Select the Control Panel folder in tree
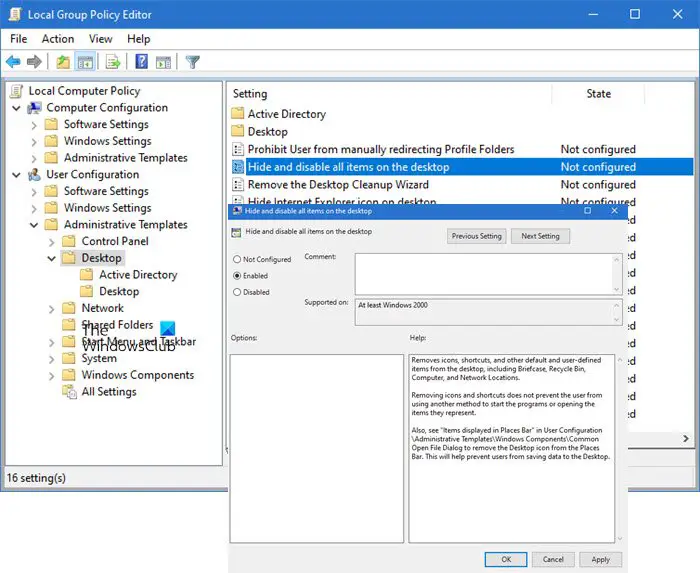This screenshot has height=573, width=700. 115,241
